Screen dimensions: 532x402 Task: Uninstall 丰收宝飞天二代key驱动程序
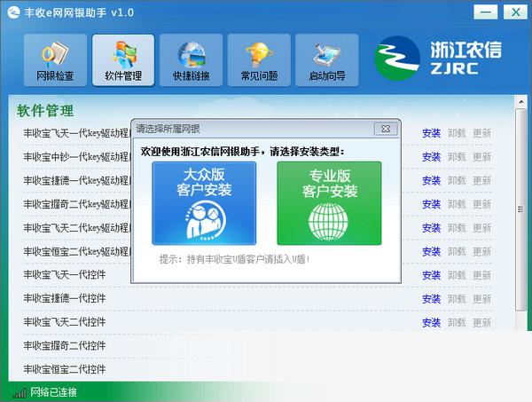(457, 228)
